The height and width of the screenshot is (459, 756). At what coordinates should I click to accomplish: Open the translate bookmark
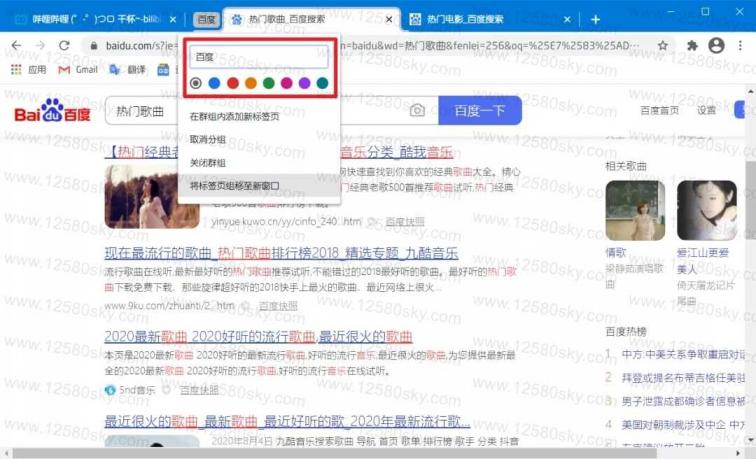(127, 69)
